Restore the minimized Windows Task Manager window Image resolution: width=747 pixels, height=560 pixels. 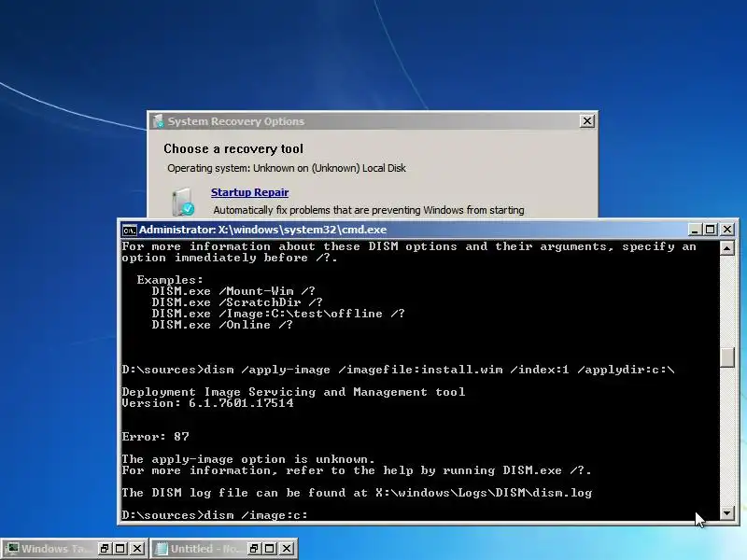[105, 549]
